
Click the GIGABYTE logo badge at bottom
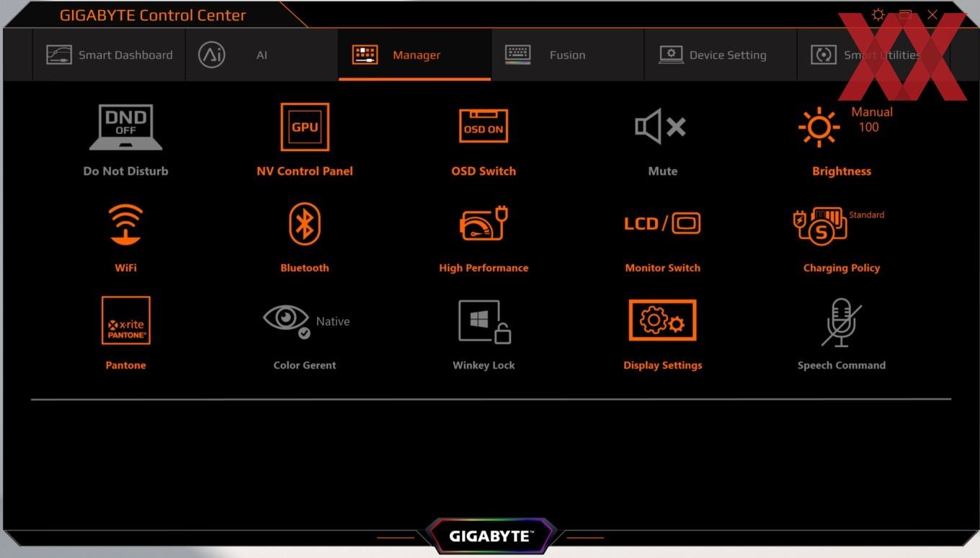coord(490,536)
